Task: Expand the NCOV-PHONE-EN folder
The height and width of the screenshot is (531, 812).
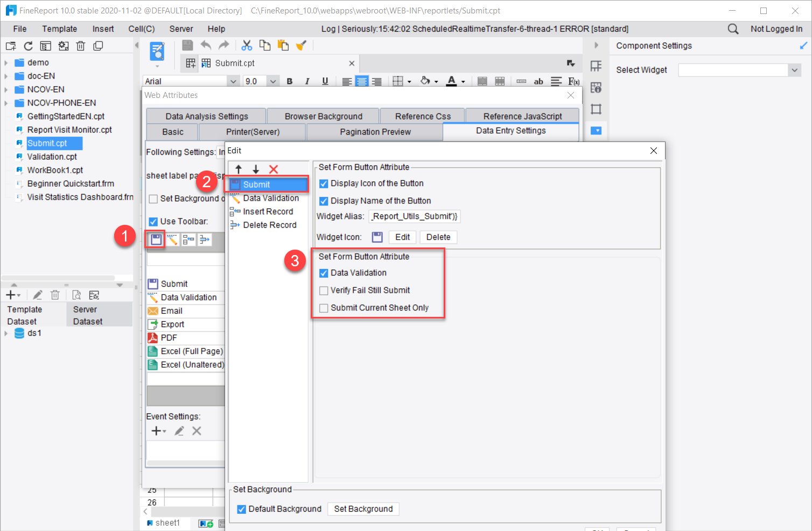Action: (x=6, y=103)
